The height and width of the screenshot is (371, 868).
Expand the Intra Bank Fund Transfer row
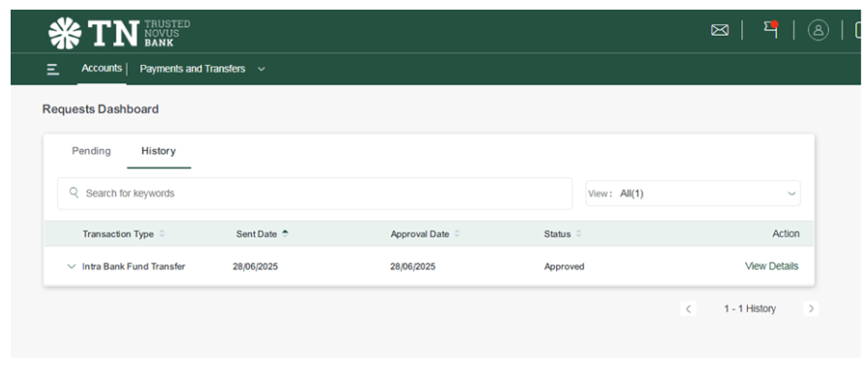[x=71, y=266]
